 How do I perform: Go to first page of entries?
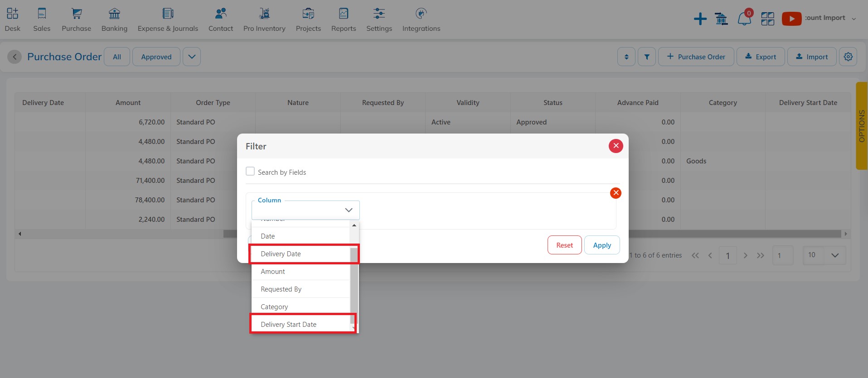coord(695,255)
